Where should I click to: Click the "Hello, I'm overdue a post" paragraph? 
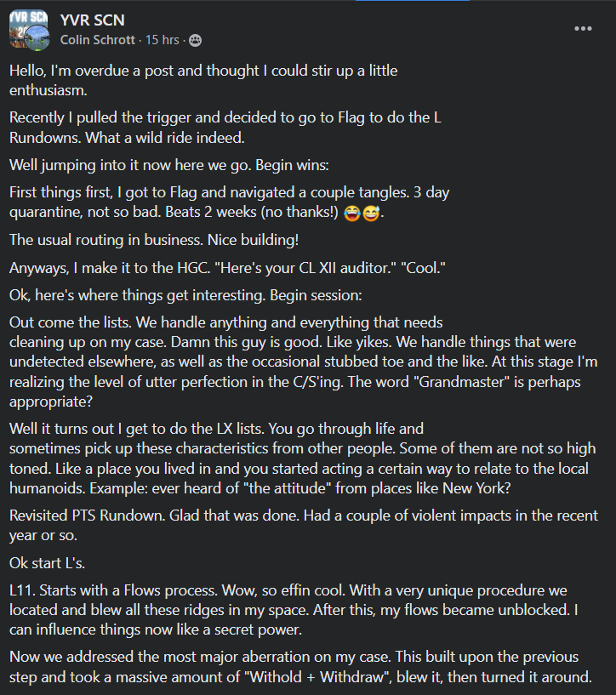point(203,80)
